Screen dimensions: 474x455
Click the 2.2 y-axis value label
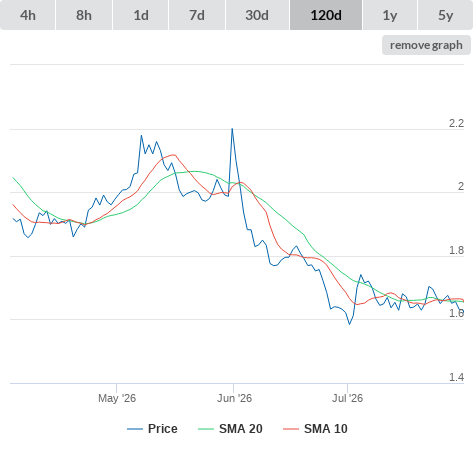(x=456, y=123)
